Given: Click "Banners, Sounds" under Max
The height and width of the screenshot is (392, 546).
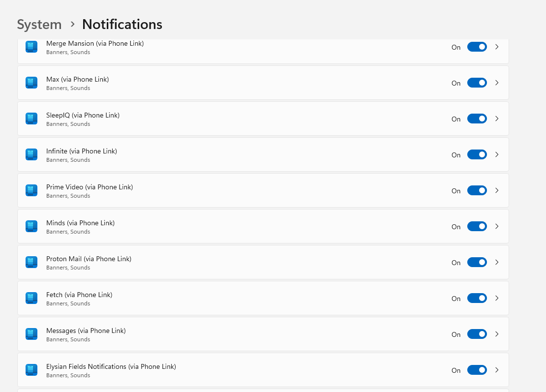Looking at the screenshot, I should point(68,88).
